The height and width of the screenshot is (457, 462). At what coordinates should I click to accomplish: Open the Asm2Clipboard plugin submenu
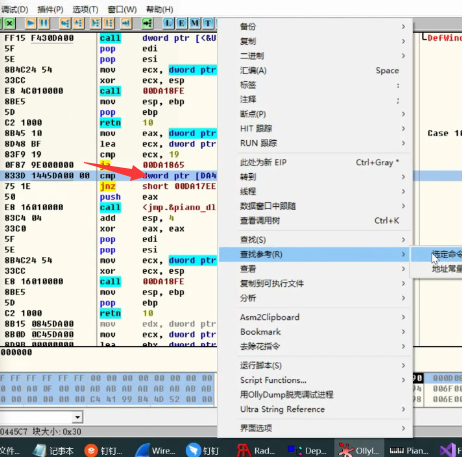coord(315,317)
